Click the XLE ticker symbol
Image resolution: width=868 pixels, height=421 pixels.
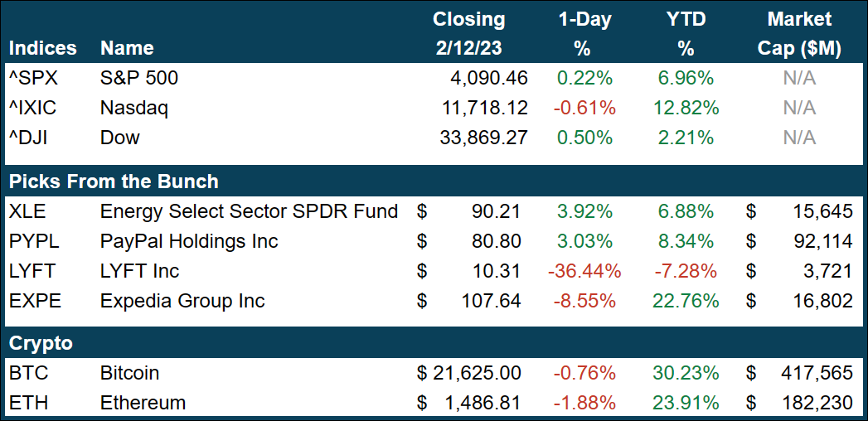coord(28,211)
